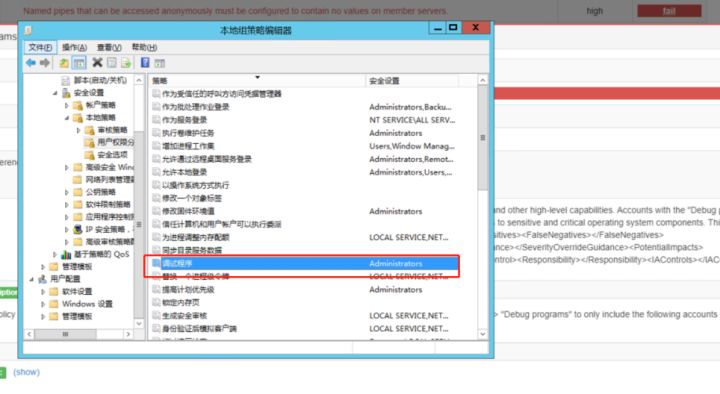Image resolution: width=720 pixels, height=394 pixels.
Task: Click the 基于策略的 QoS chart icon
Action: coord(66,254)
